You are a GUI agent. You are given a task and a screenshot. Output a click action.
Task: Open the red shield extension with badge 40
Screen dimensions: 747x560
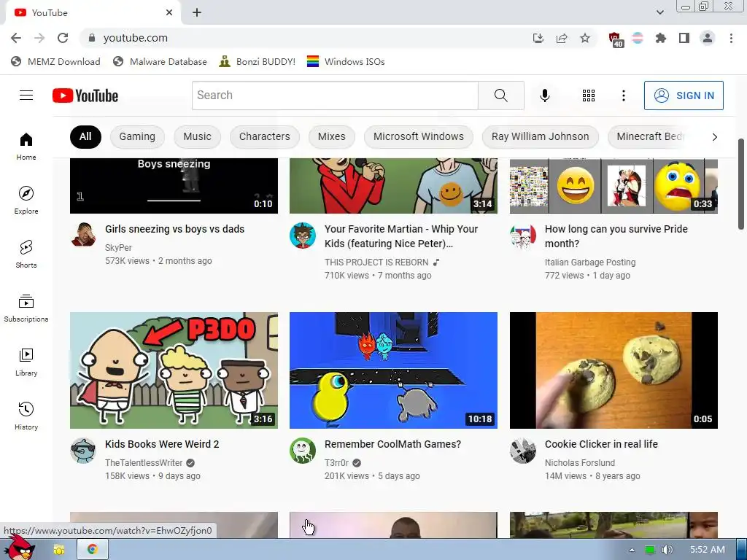pos(616,39)
